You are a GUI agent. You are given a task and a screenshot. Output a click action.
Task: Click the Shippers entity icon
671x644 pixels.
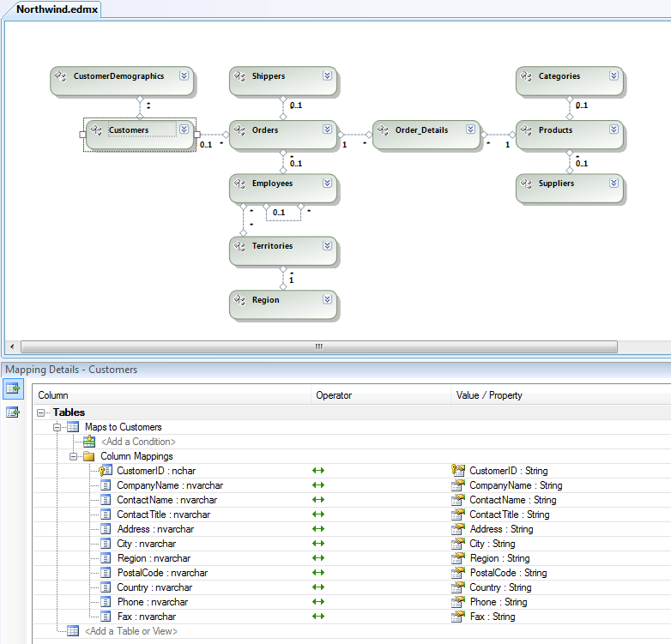click(239, 76)
